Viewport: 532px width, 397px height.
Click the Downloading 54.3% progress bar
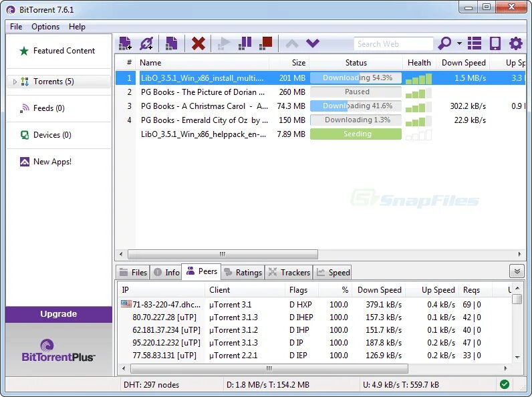tap(356, 78)
